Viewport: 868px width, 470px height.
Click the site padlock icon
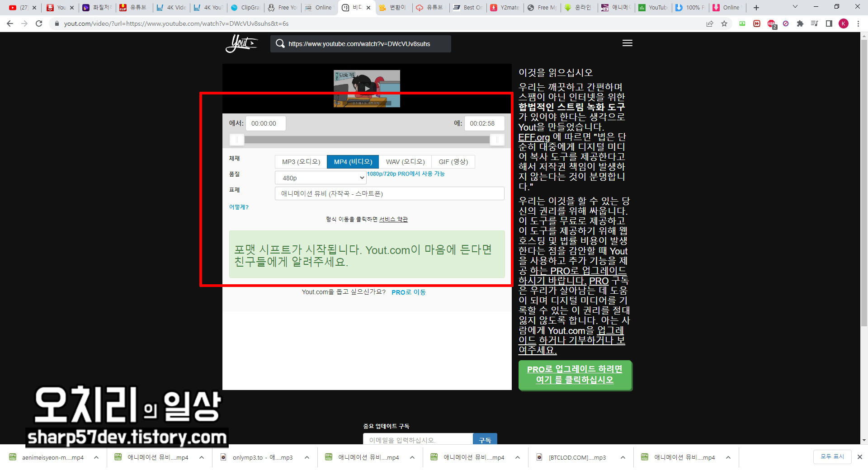(x=57, y=23)
